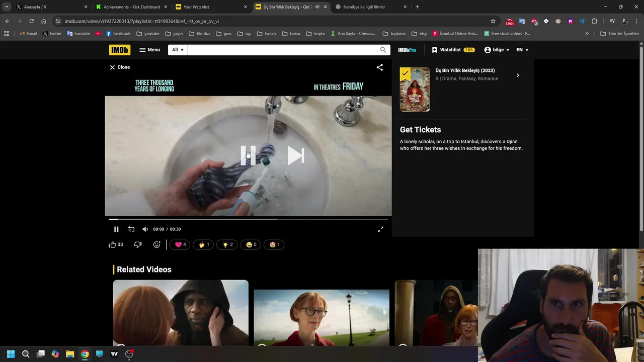This screenshot has height=362, width=644.
Task: Pause playback in the video control bar
Action: tap(116, 229)
